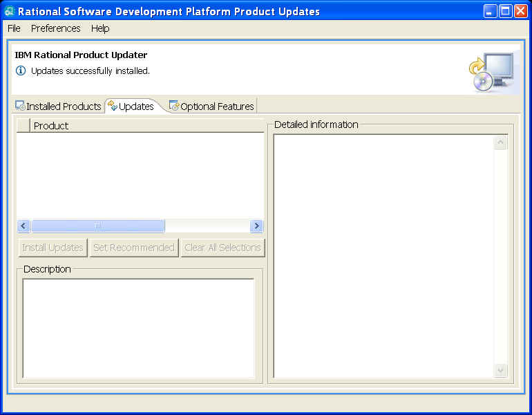The image size is (532, 415).
Task: Click the right arrow of product list scrollbar
Action: [x=256, y=226]
